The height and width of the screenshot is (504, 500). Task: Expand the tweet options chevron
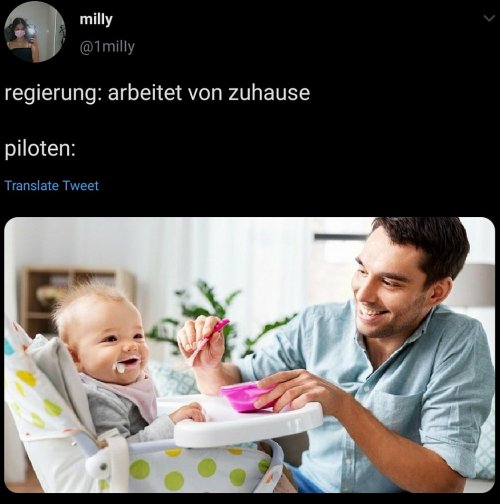click(x=489, y=18)
